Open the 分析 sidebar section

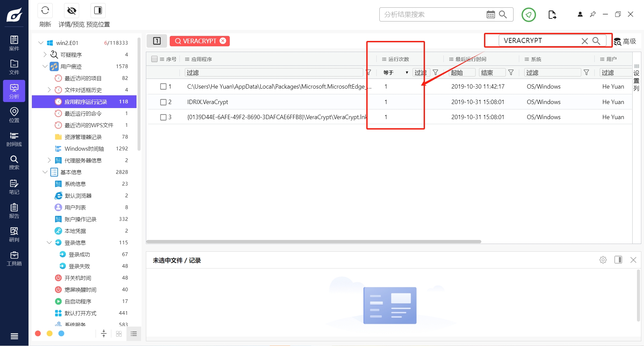point(14,91)
